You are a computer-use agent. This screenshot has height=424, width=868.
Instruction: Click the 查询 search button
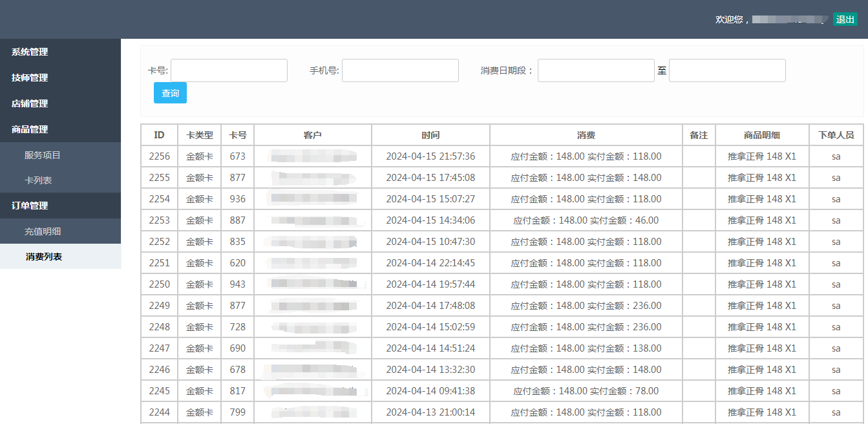coord(170,93)
